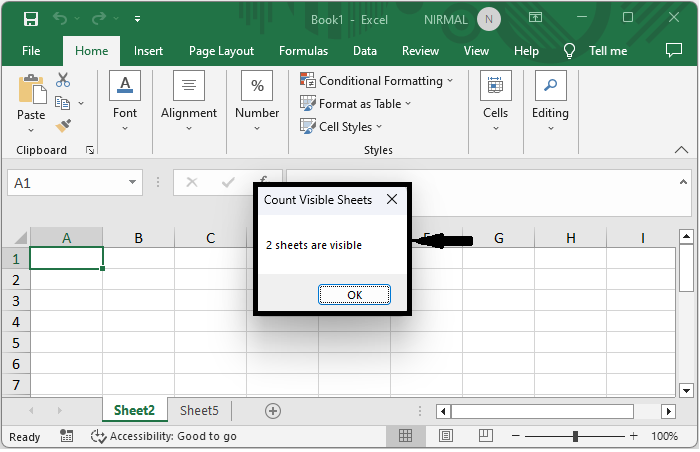Expand the Copy options arrow
Image resolution: width=700 pixels, height=452 pixels.
click(81, 104)
